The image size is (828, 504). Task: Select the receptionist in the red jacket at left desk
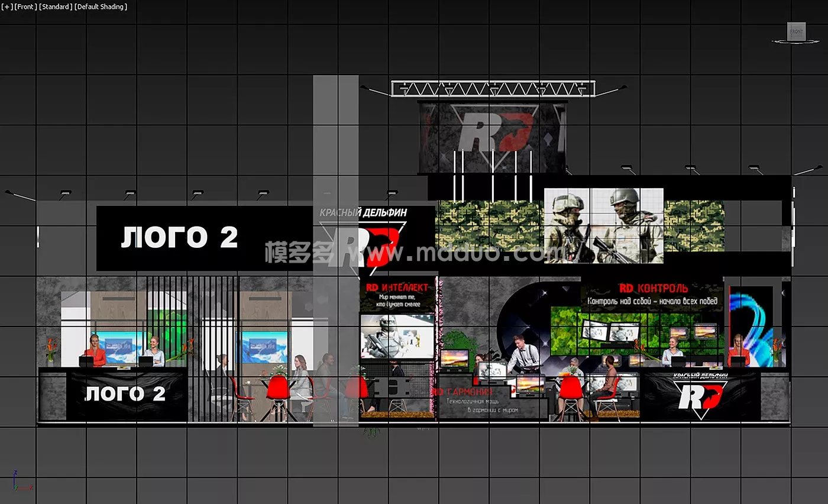click(x=95, y=352)
